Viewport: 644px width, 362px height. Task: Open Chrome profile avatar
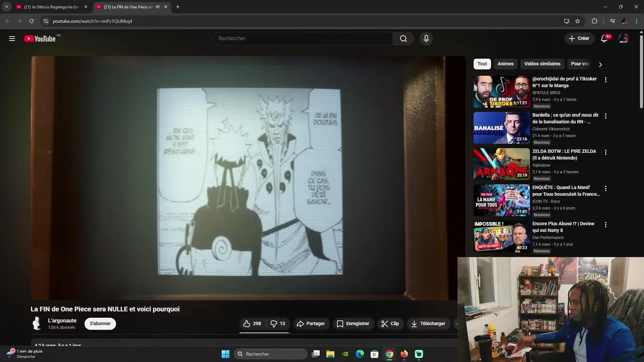click(x=624, y=21)
